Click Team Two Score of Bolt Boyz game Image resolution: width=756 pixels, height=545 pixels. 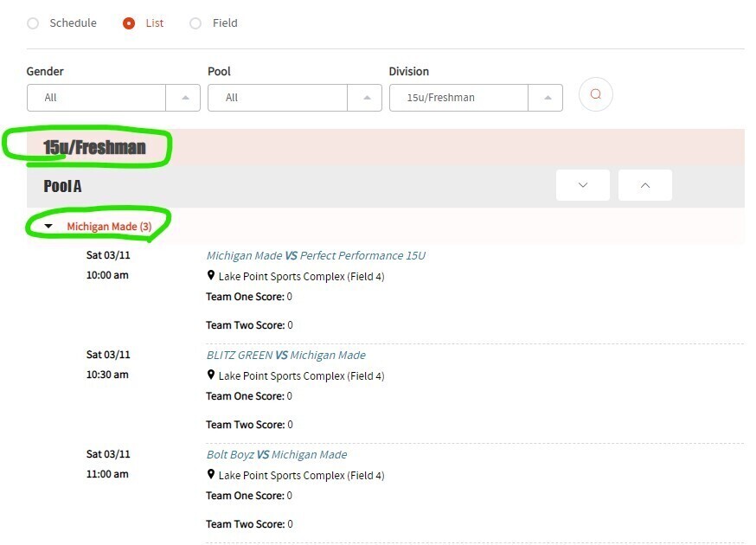coord(249,524)
